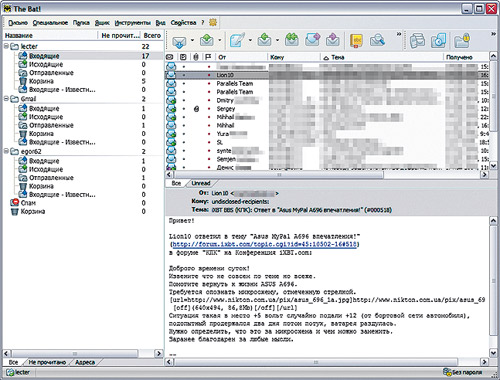Click the envelope icon of Lion10 message
This screenshot has width=500, height=380.
171,75
